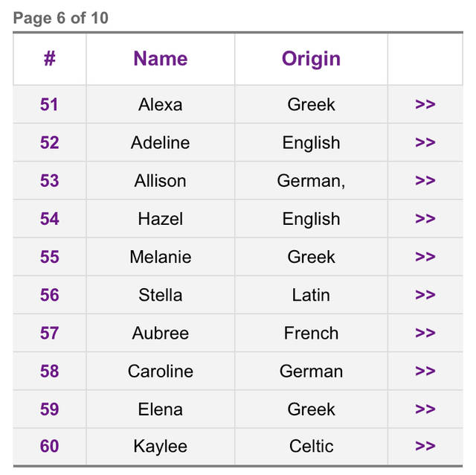Select the name Caroline
The image size is (476, 475).
(161, 371)
